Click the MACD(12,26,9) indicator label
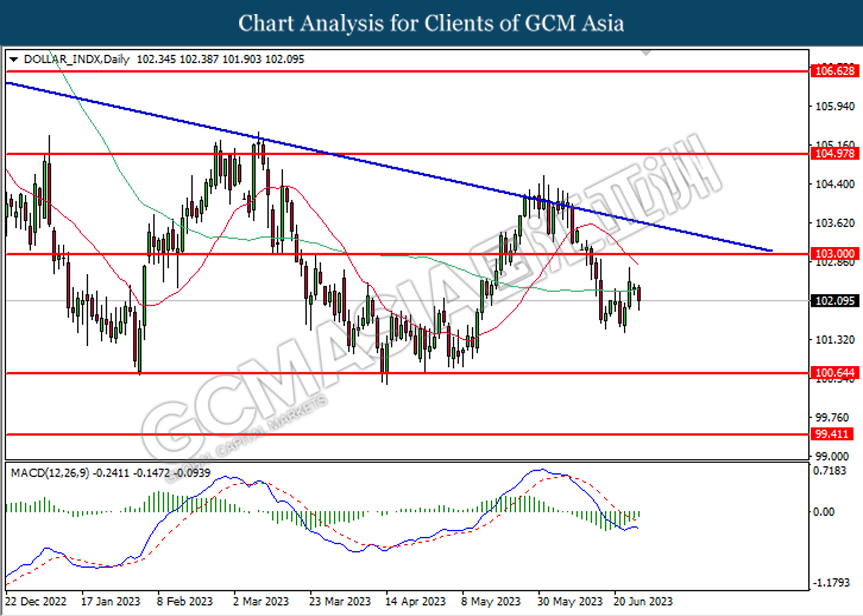863x616 pixels. pyautogui.click(x=50, y=473)
